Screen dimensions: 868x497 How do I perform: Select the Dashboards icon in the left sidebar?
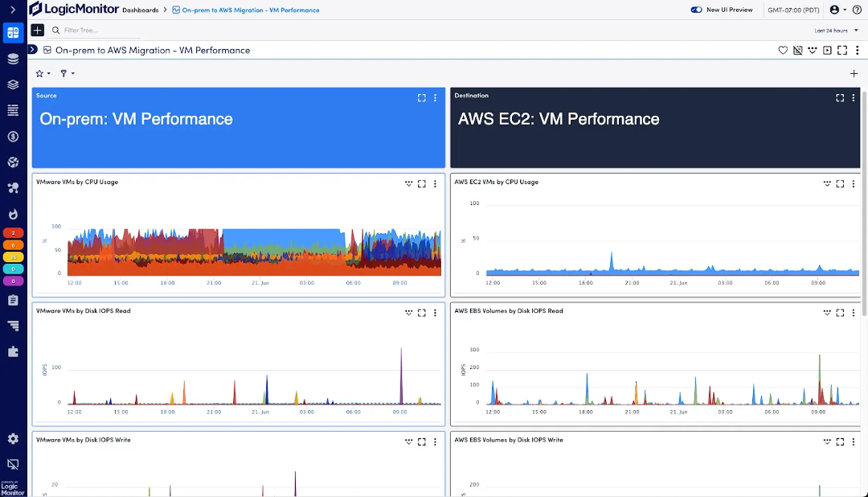pos(11,32)
